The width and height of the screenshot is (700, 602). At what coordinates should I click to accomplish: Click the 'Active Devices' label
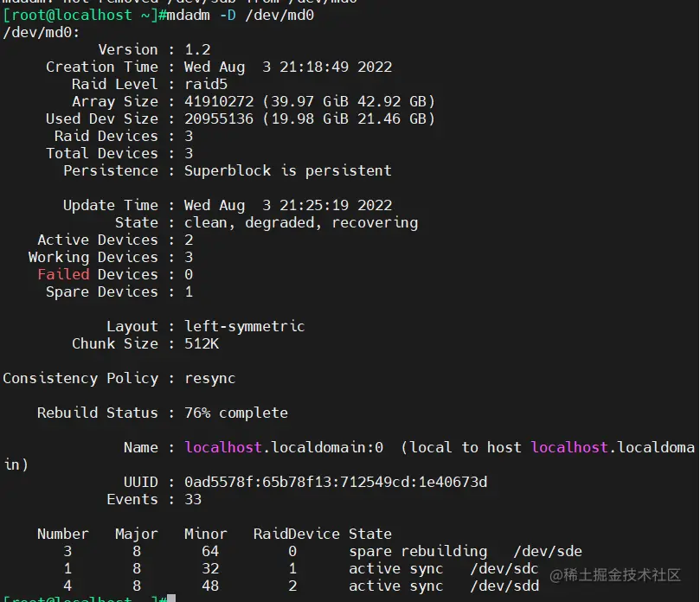98,240
